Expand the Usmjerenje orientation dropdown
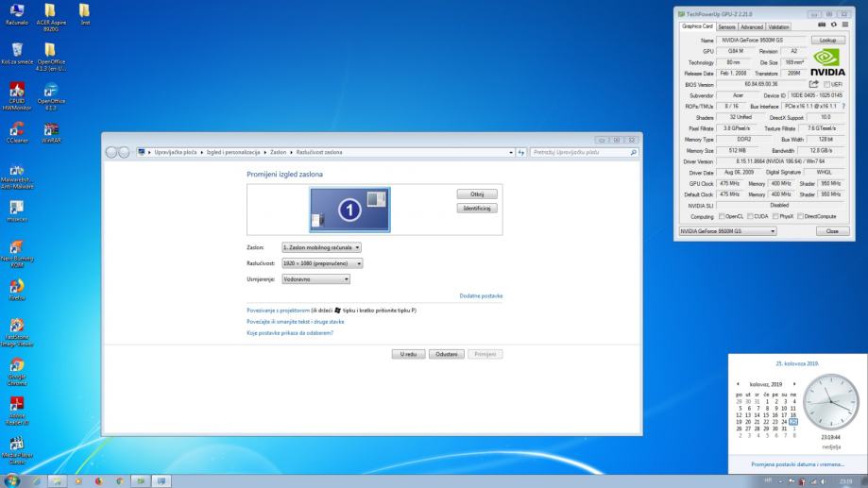The width and height of the screenshot is (868, 488). click(316, 278)
